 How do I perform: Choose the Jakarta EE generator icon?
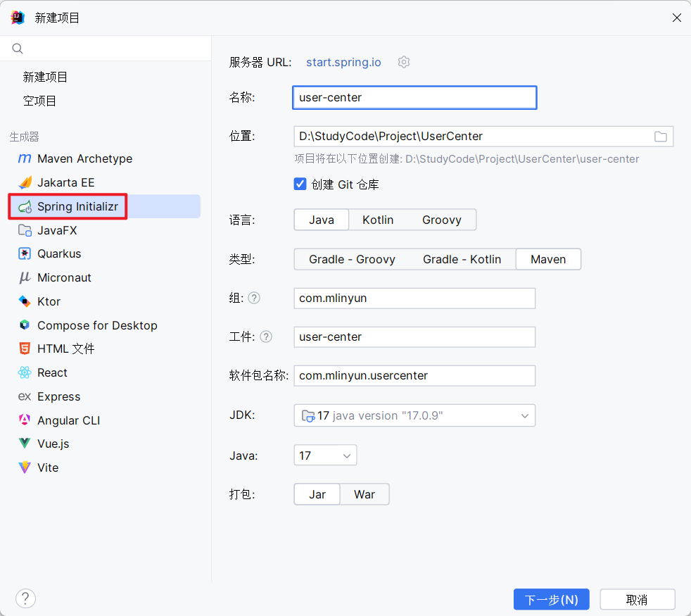point(25,182)
